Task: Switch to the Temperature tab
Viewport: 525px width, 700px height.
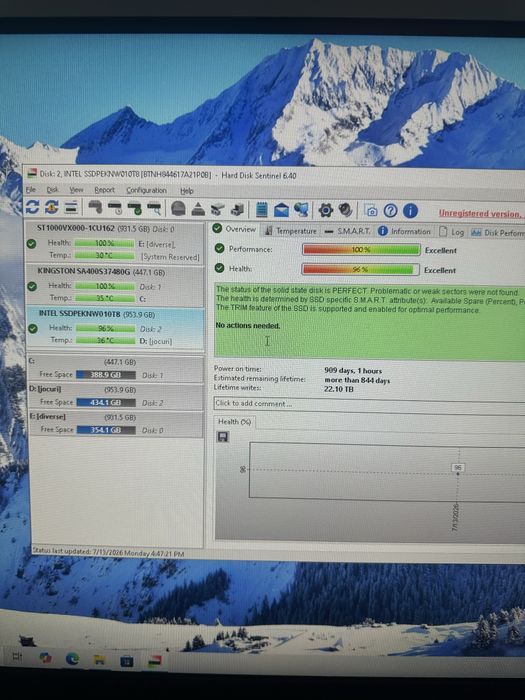Action: [x=291, y=231]
